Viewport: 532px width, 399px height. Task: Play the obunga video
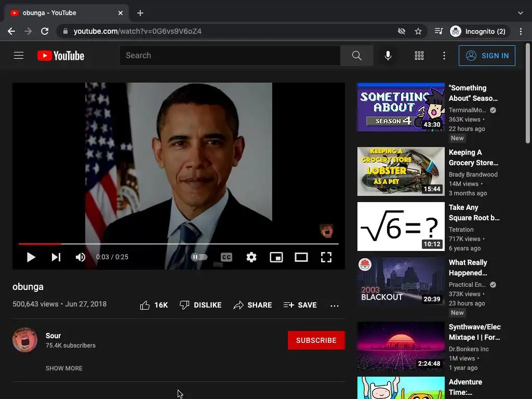click(31, 257)
